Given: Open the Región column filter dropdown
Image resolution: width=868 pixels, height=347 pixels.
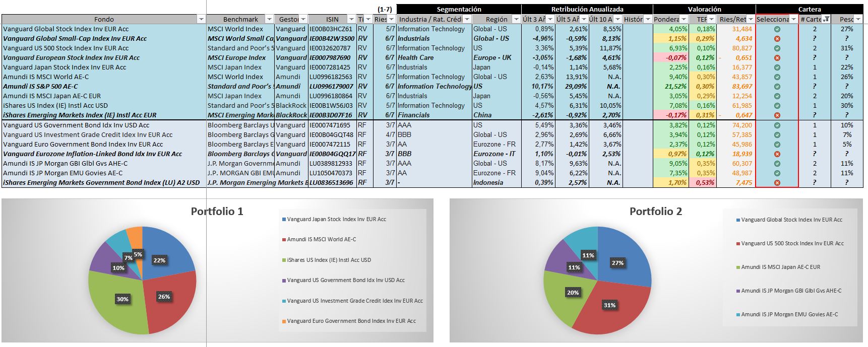Looking at the screenshot, I should pyautogui.click(x=517, y=19).
